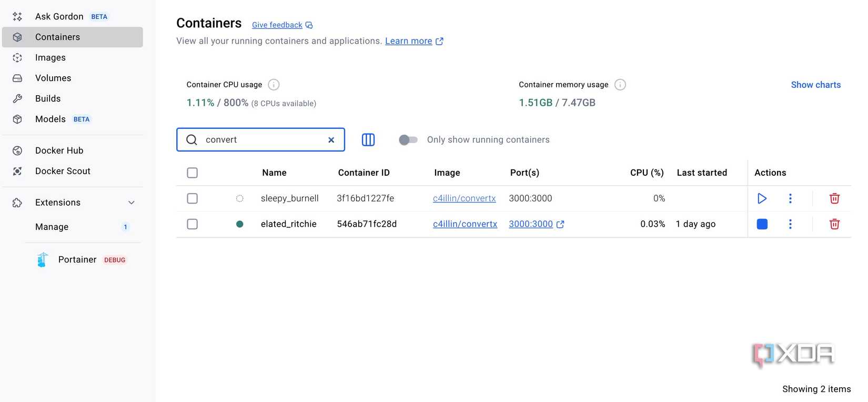Image resolution: width=868 pixels, height=402 pixels.
Task: Click container ID 546ab71fc28d
Action: 367,224
